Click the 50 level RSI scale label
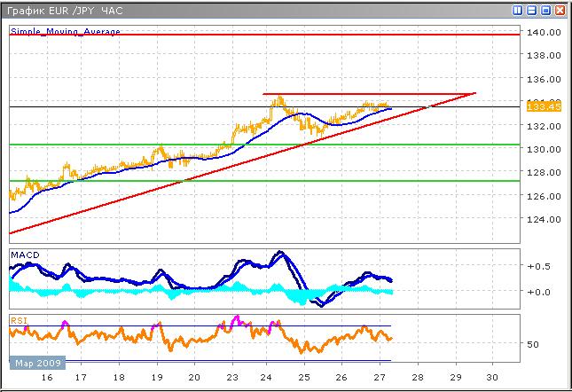The image size is (572, 392). pyautogui.click(x=536, y=344)
